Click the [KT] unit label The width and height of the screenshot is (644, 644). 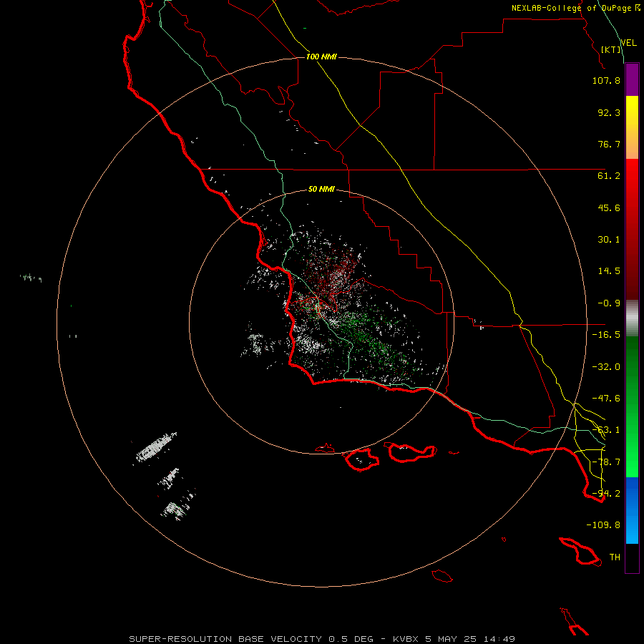click(x=611, y=49)
